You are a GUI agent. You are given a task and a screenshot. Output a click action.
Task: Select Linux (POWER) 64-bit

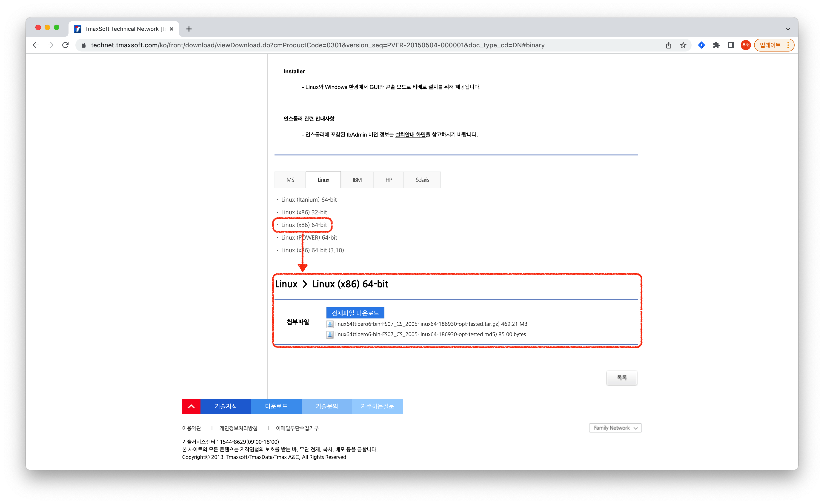pos(309,238)
